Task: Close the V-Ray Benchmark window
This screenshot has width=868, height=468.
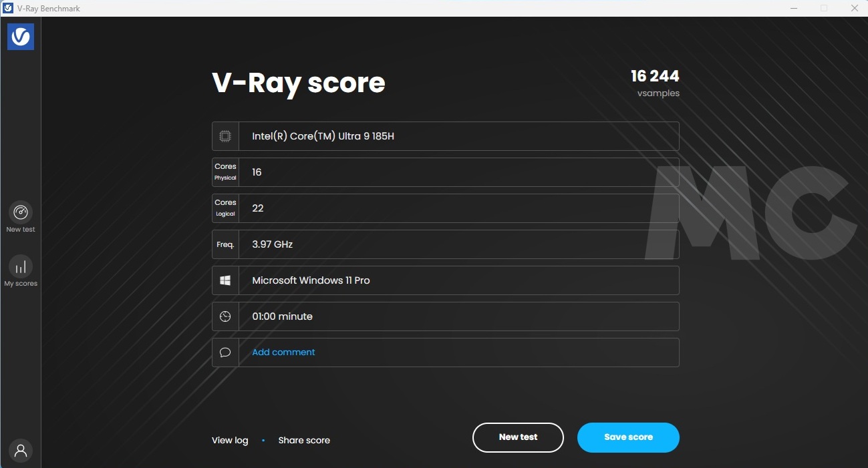Action: click(x=853, y=8)
